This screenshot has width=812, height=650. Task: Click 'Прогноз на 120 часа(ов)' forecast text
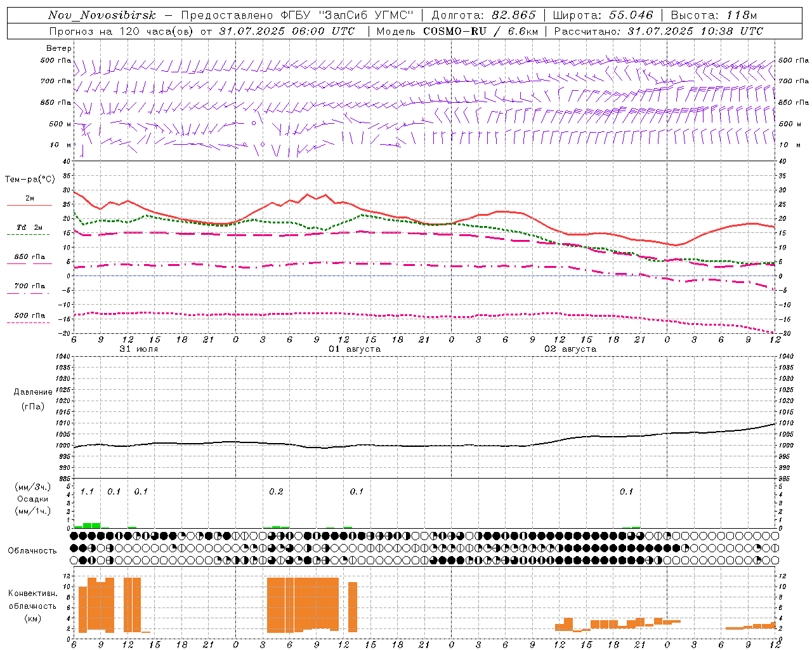coord(122,31)
